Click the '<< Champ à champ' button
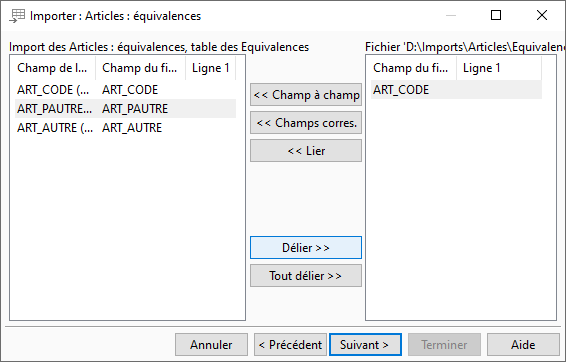The width and height of the screenshot is (566, 362). pyautogui.click(x=306, y=95)
